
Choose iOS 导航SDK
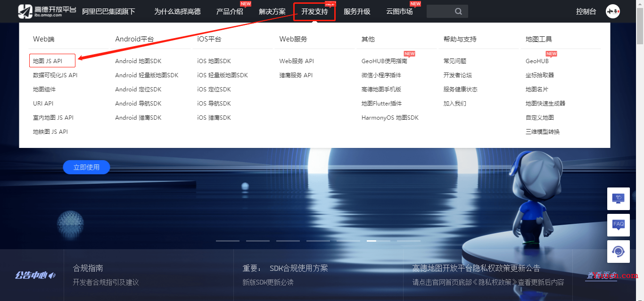(x=214, y=104)
